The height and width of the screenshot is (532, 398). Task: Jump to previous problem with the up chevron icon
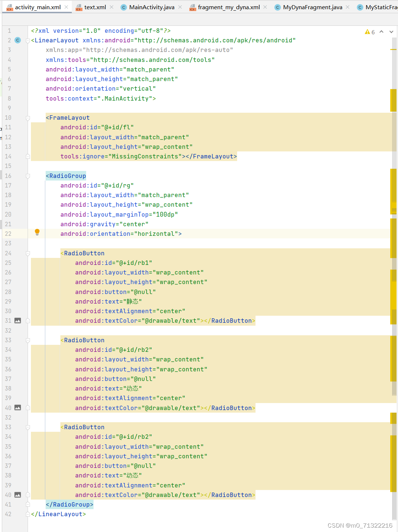(382, 32)
